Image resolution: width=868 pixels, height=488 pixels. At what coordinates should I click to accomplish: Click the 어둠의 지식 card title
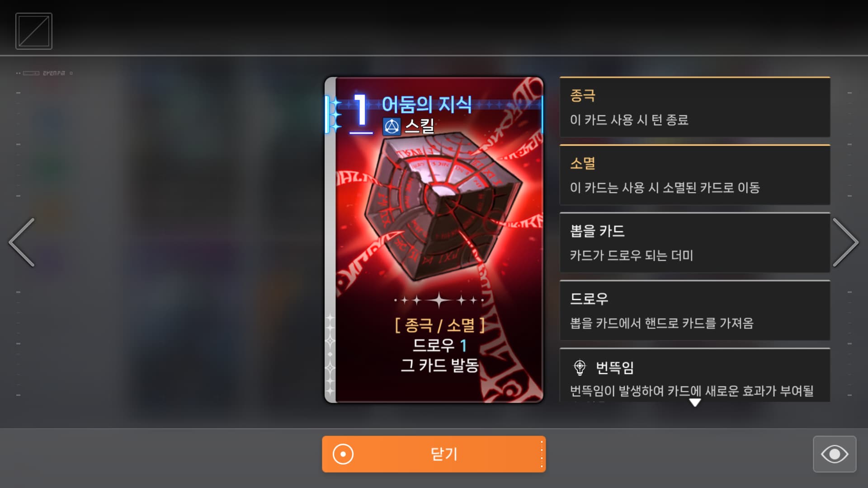click(427, 105)
